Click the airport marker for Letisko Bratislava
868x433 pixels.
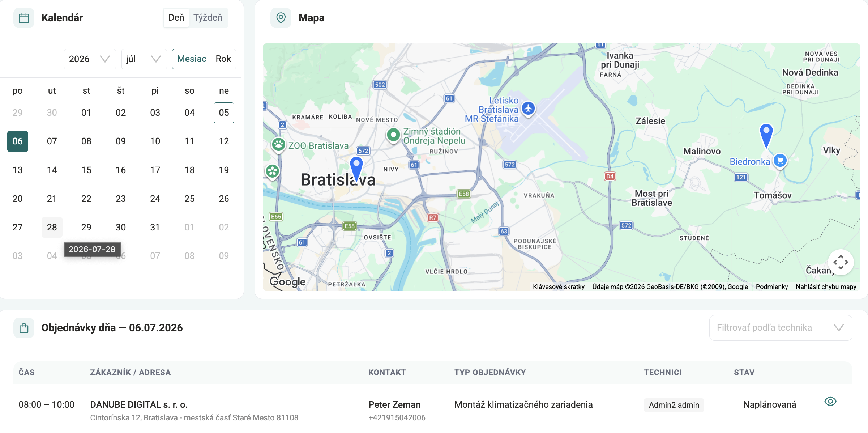(528, 108)
